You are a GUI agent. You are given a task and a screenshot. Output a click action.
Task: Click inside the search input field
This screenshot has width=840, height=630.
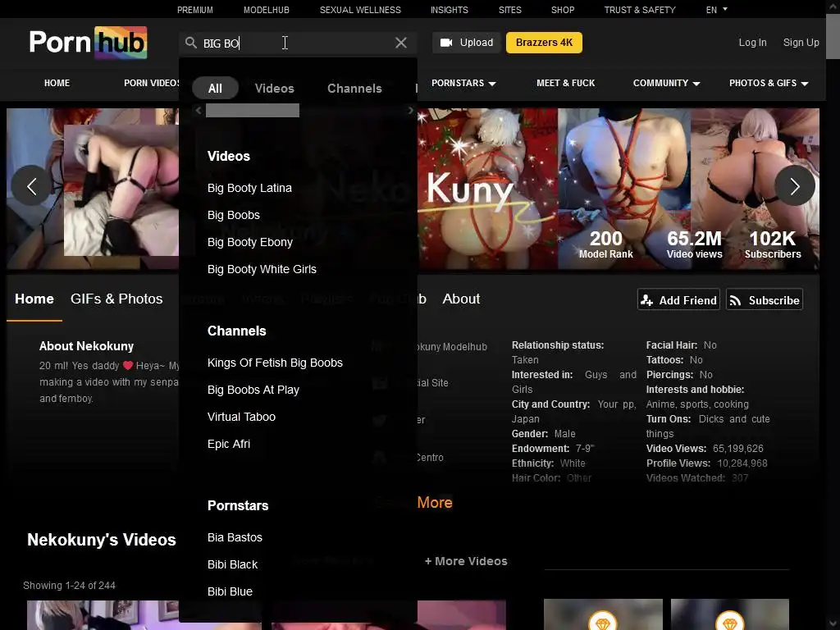[x=297, y=43]
